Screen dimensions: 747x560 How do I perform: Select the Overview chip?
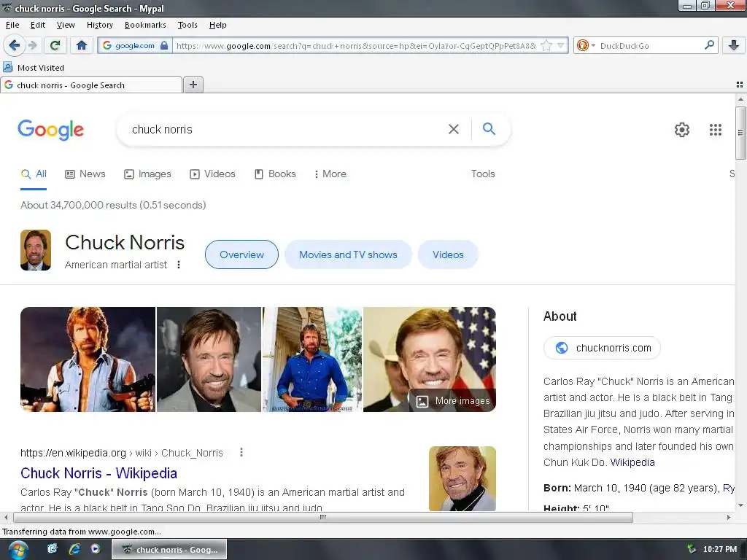click(x=241, y=254)
